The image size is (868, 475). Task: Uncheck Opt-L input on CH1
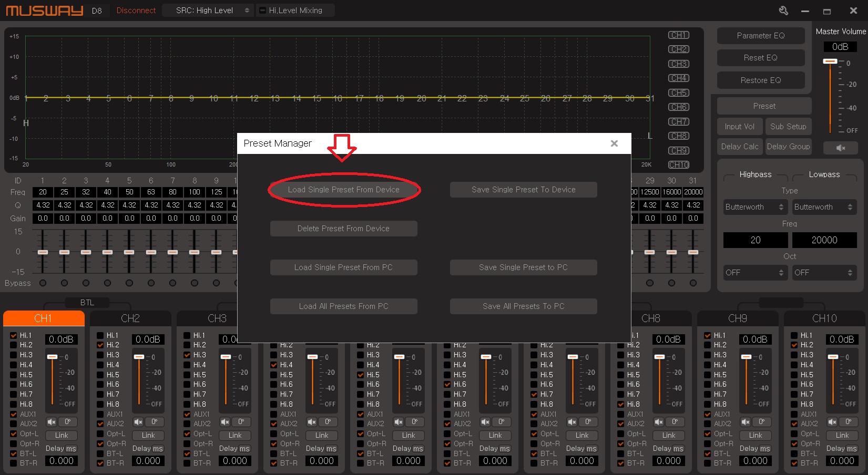click(14, 434)
